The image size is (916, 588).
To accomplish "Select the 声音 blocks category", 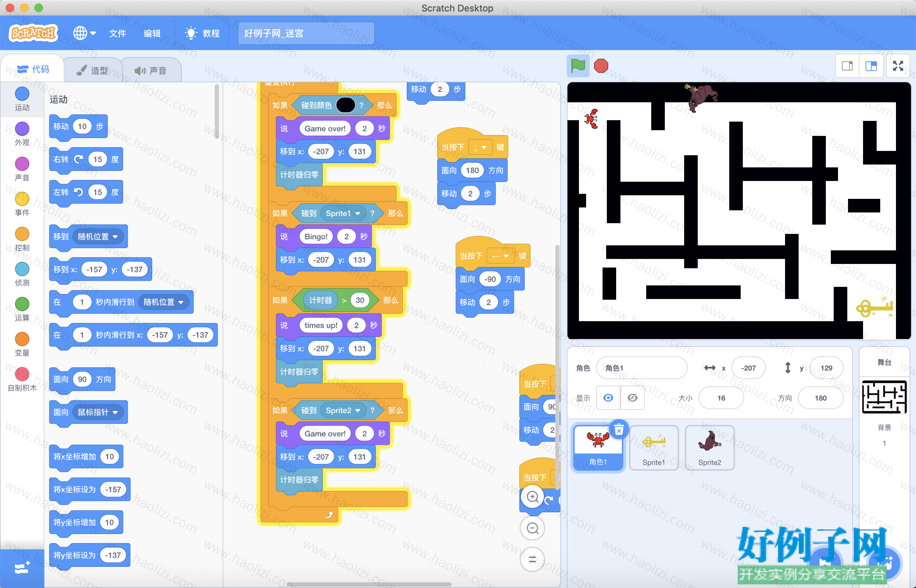I will [22, 169].
